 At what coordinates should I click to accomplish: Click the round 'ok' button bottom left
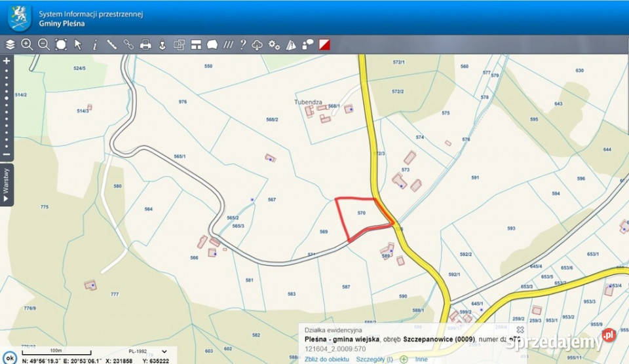pyautogui.click(x=10, y=357)
